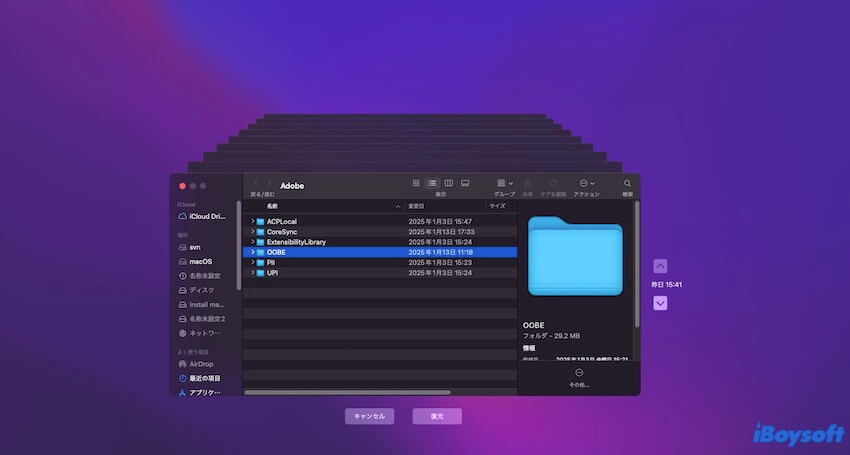
Task: Switch Finder to gallery view
Action: point(465,183)
